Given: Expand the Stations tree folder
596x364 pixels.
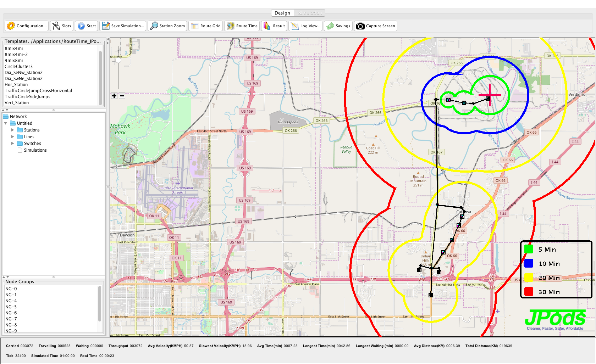Looking at the screenshot, I should point(13,130).
